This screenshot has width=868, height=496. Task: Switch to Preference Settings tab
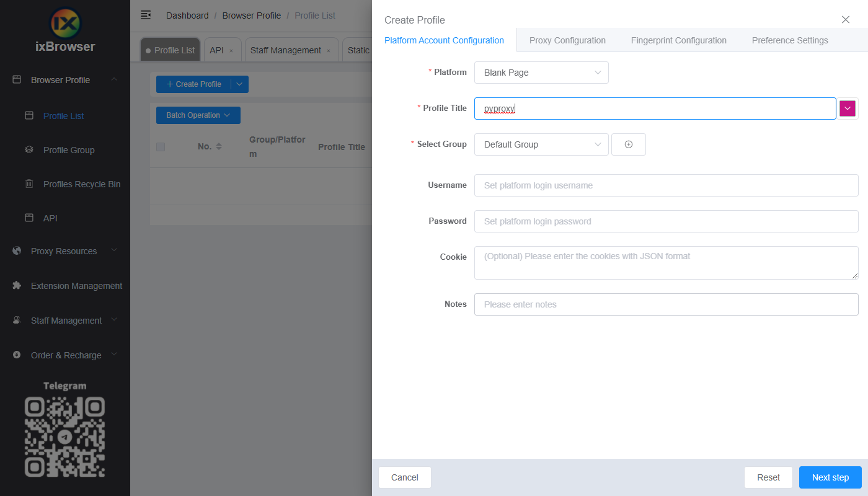click(790, 40)
